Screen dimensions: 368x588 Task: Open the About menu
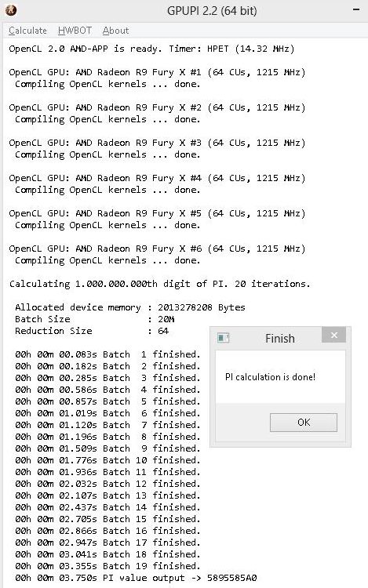click(116, 31)
